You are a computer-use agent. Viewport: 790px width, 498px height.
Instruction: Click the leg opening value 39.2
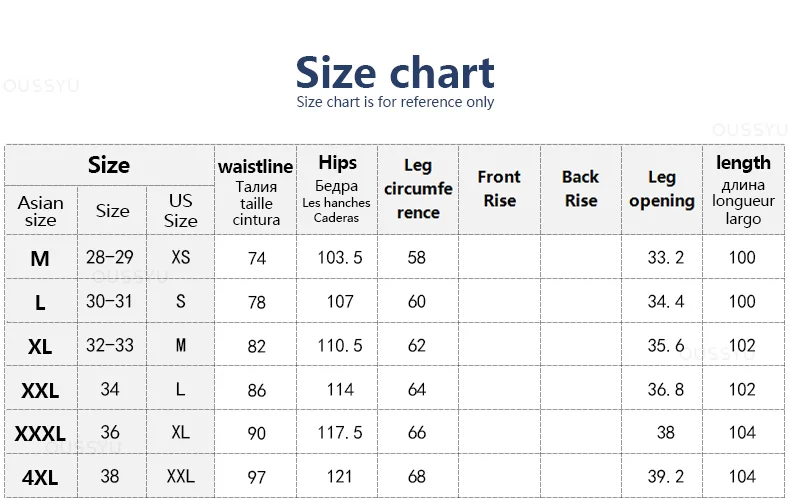[665, 477]
